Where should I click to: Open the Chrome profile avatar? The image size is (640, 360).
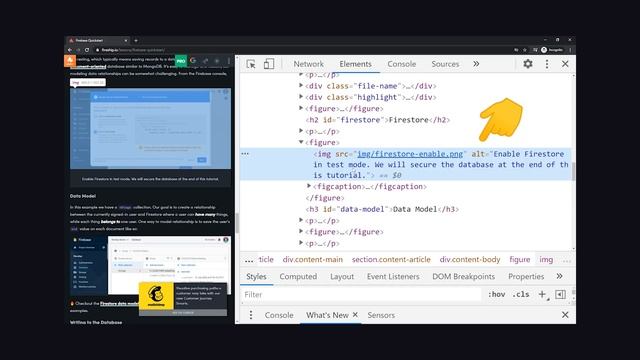point(544,50)
